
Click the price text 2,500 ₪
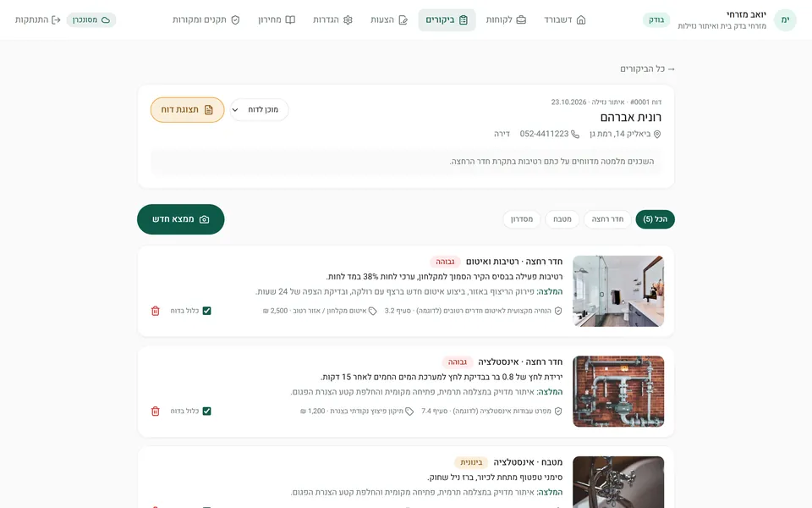point(275,311)
